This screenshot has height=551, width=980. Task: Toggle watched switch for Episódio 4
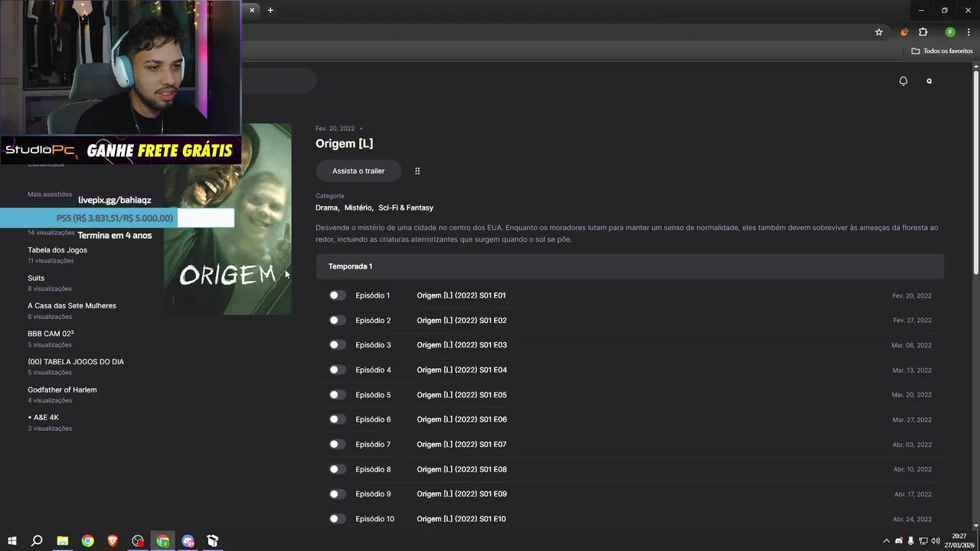[337, 370]
